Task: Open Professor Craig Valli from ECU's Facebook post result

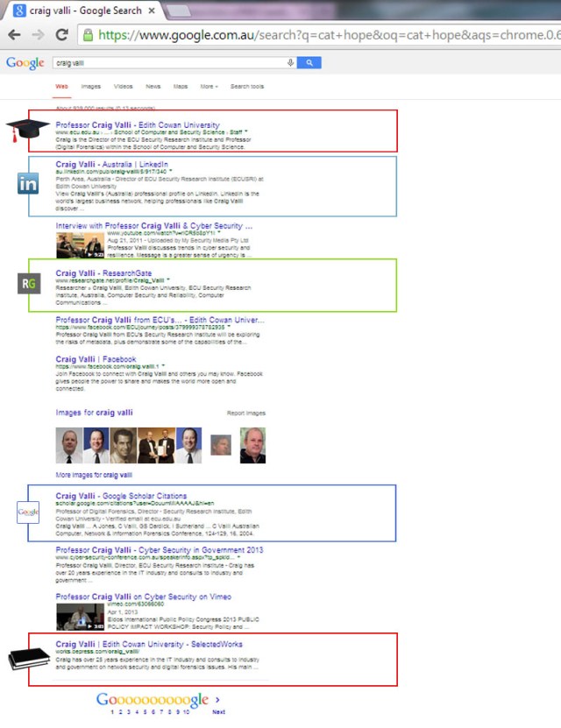Action: [160, 320]
